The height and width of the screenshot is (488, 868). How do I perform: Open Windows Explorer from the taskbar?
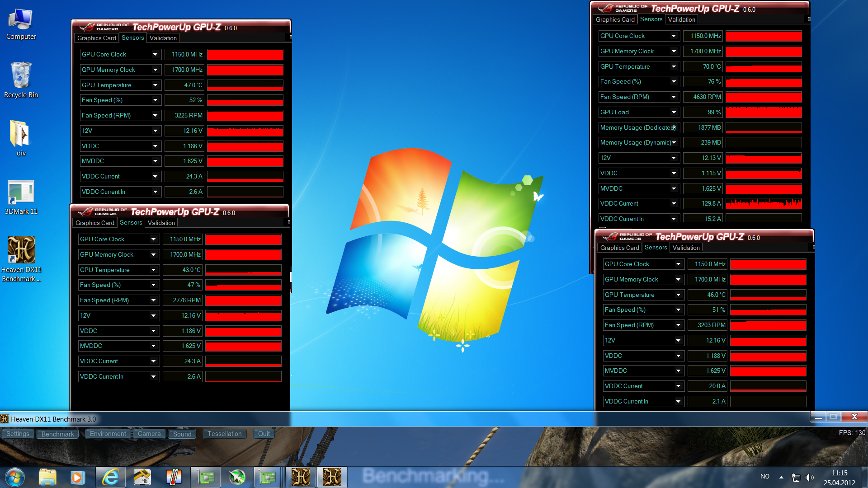point(47,477)
